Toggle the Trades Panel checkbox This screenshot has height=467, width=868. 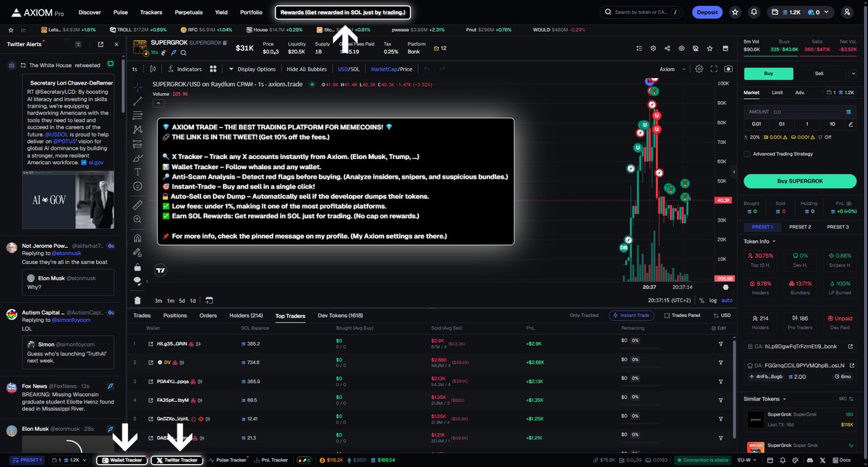coord(683,315)
